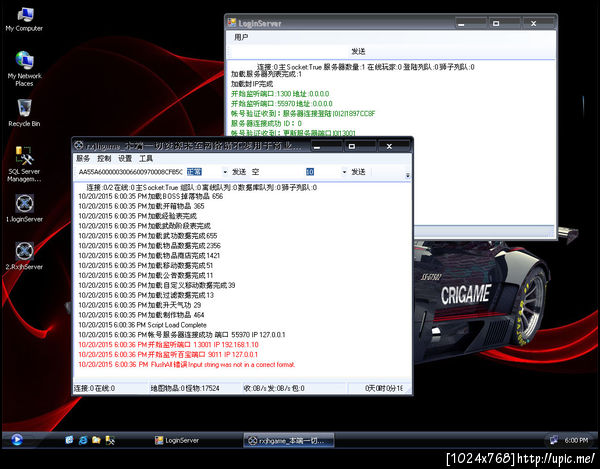This screenshot has height=469, width=600.
Task: Click LoginServer line containing 1897CD8F
Action: (303, 114)
